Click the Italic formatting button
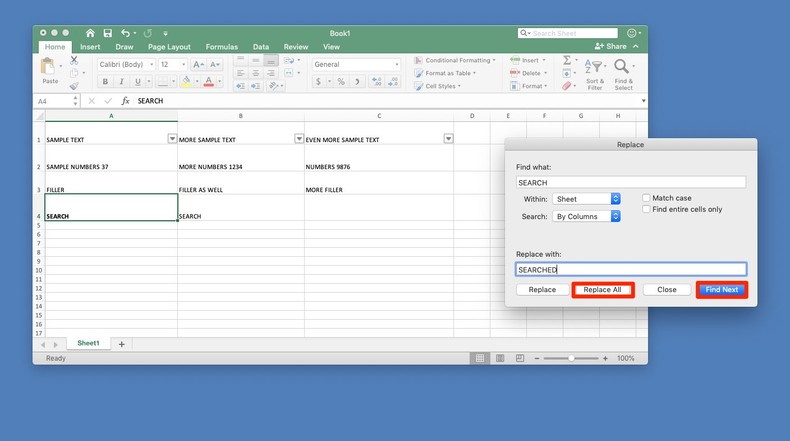The height and width of the screenshot is (441, 790). coord(119,82)
